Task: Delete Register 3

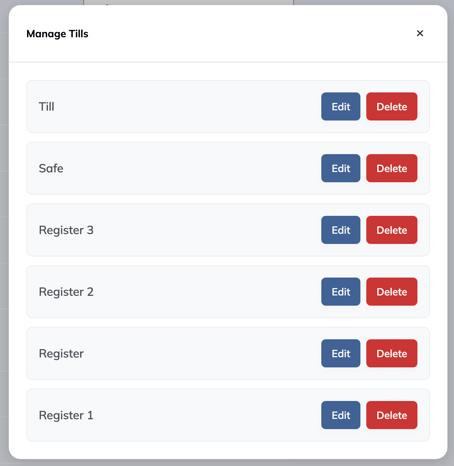Action: coord(392,230)
